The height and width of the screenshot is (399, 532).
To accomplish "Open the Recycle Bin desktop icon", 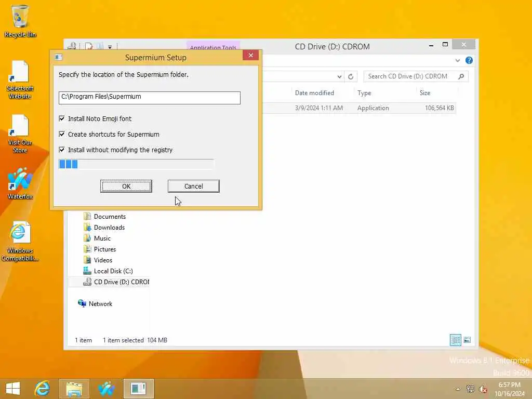I will click(20, 21).
